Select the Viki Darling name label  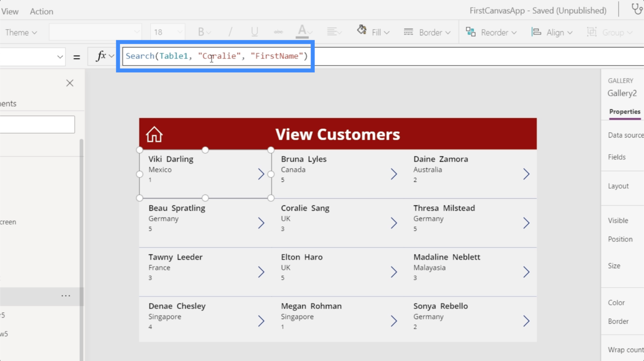coord(171,159)
